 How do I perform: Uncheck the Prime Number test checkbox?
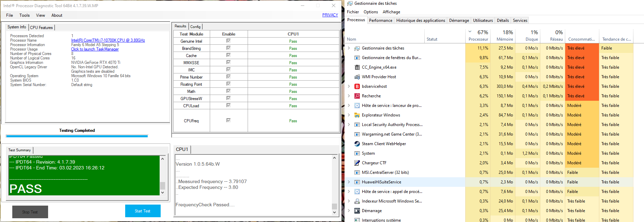click(x=229, y=77)
